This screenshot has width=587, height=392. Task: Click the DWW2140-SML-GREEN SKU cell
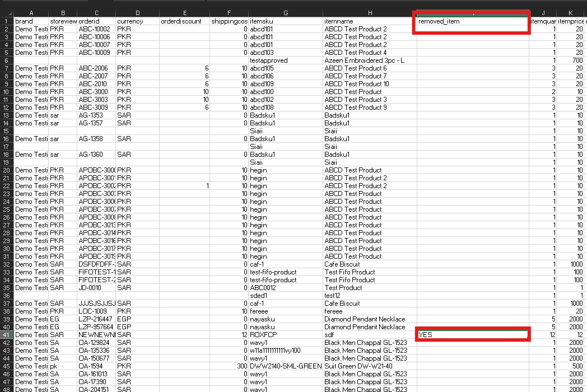286,366
